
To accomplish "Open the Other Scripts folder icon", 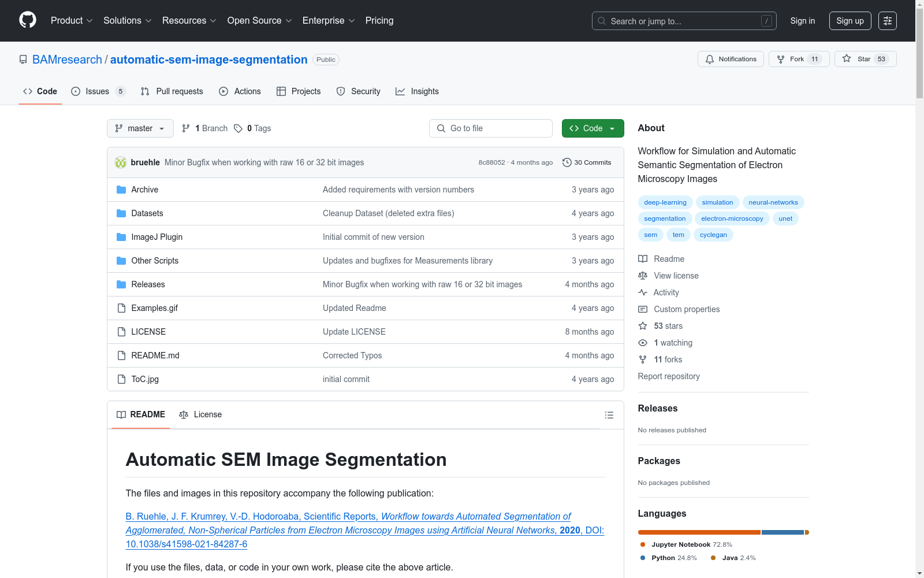I will [121, 261].
